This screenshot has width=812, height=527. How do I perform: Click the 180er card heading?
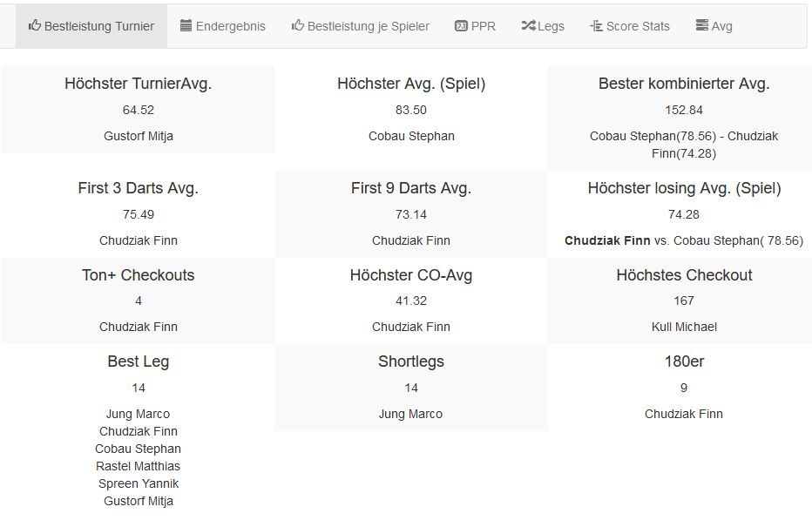click(x=684, y=361)
